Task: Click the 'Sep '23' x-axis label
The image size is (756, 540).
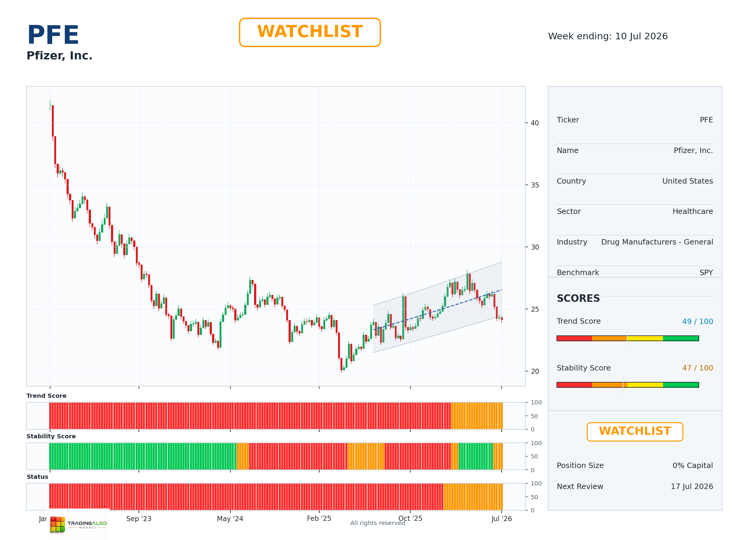Action: (139, 519)
